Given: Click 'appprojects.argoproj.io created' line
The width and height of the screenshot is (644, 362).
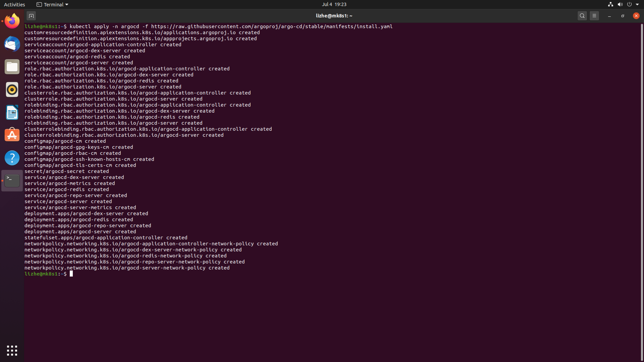Looking at the screenshot, I should point(141,39).
